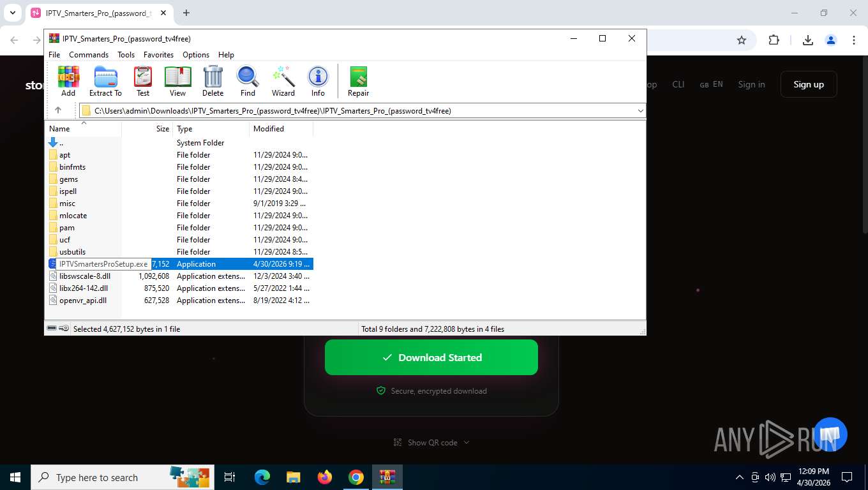Image resolution: width=868 pixels, height=490 pixels.
Task: Open the Options menu
Action: pos(196,55)
